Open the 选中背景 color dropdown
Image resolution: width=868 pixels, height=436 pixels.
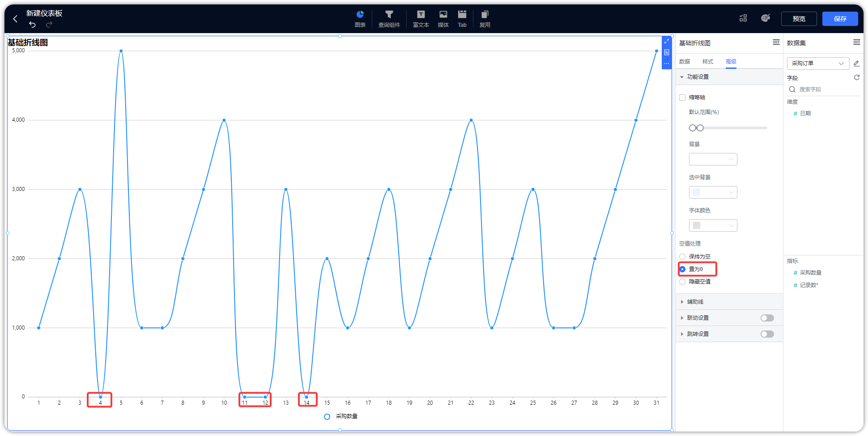point(713,192)
